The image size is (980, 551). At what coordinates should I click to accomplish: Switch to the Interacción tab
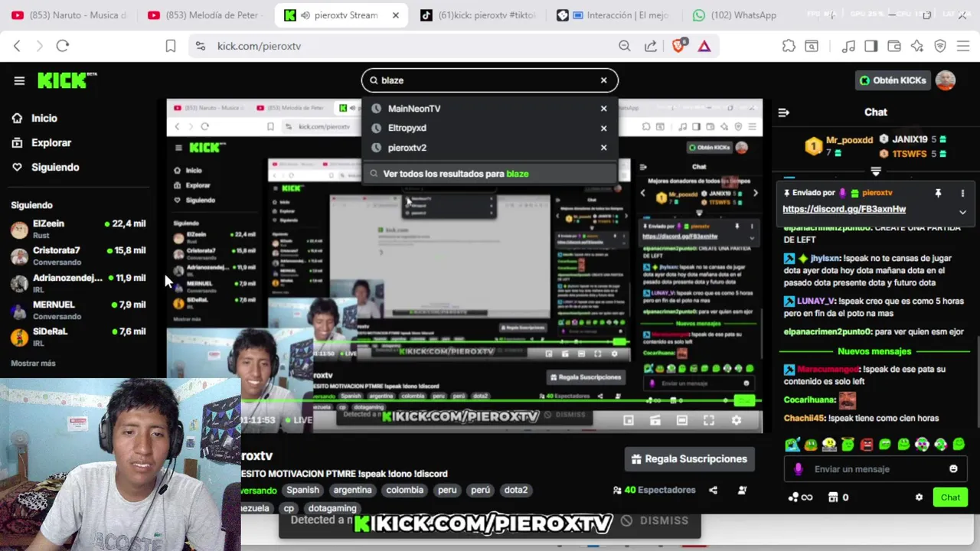[x=616, y=15]
